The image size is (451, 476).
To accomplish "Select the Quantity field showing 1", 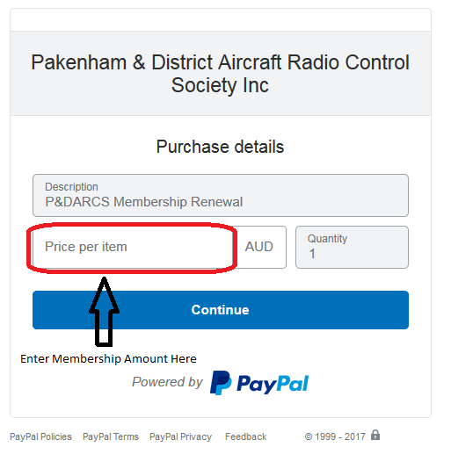I will tap(352, 247).
